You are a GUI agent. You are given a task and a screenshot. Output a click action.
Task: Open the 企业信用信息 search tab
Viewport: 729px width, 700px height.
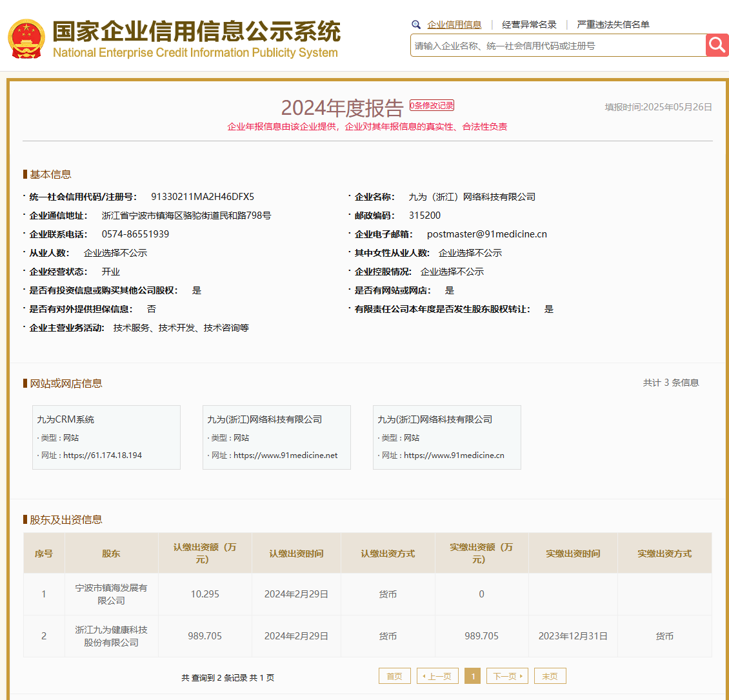pos(454,25)
